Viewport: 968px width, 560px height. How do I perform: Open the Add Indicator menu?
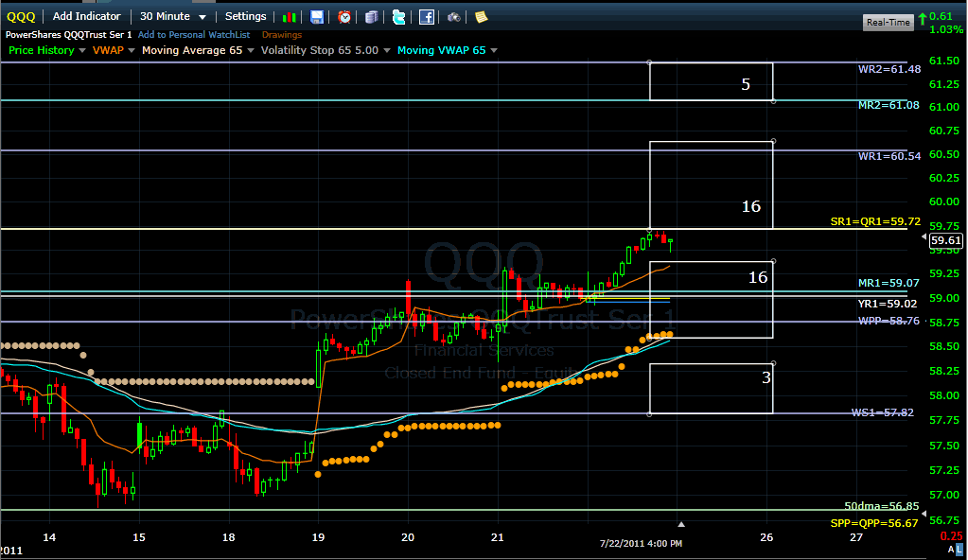coord(86,17)
